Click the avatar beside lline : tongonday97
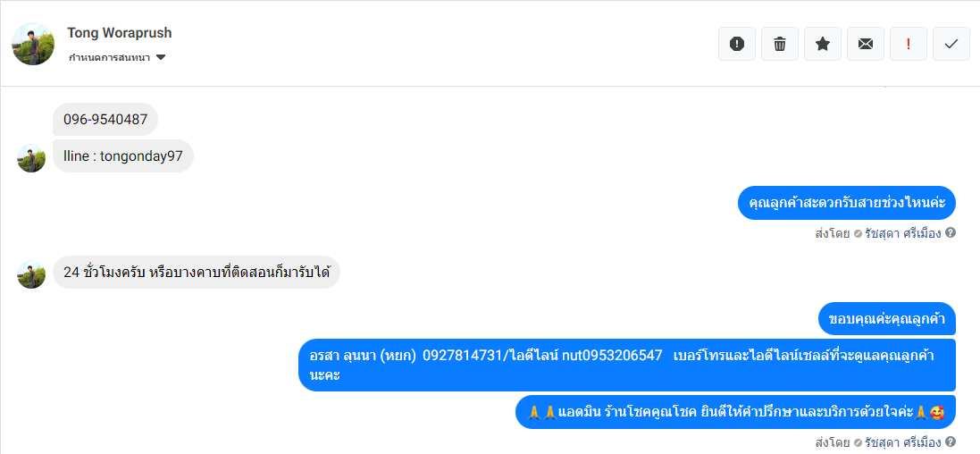 click(x=31, y=158)
